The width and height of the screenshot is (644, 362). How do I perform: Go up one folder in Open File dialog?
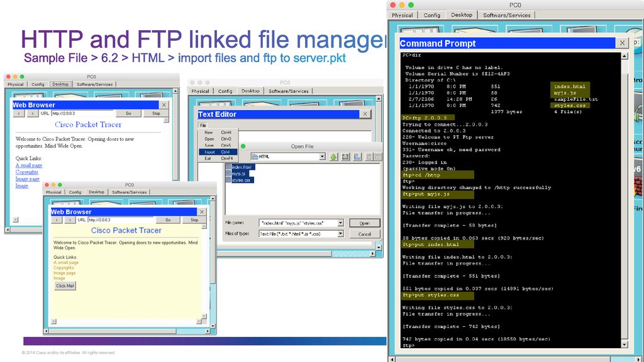click(x=333, y=156)
